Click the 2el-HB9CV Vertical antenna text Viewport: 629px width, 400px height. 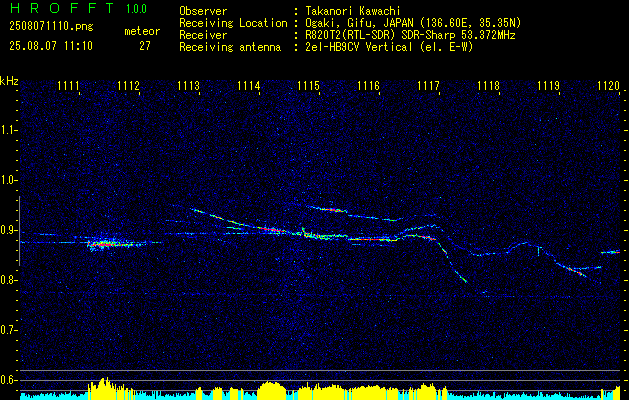[x=389, y=47]
